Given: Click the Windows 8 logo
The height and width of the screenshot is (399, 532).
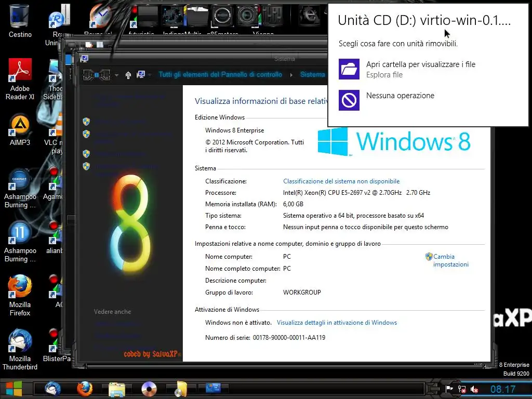Looking at the screenshot, I should click(x=394, y=141).
